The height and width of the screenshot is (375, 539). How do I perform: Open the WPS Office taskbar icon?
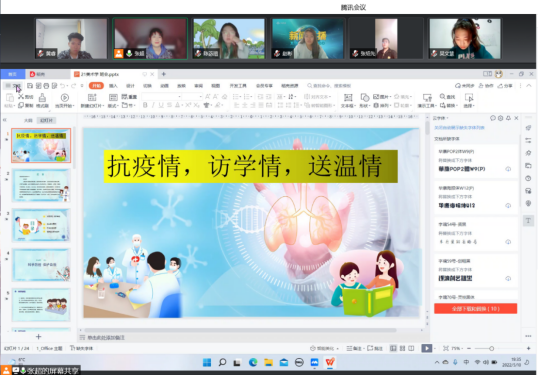(330, 362)
